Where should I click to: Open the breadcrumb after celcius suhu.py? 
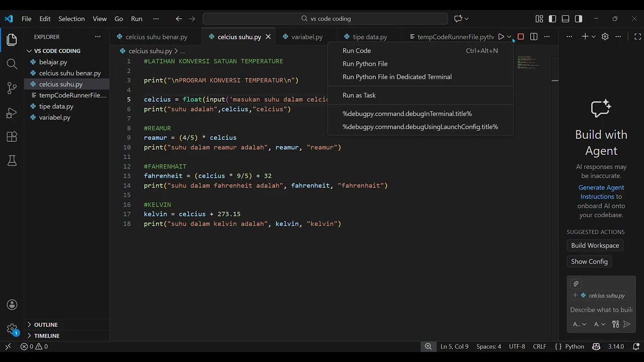click(x=182, y=51)
